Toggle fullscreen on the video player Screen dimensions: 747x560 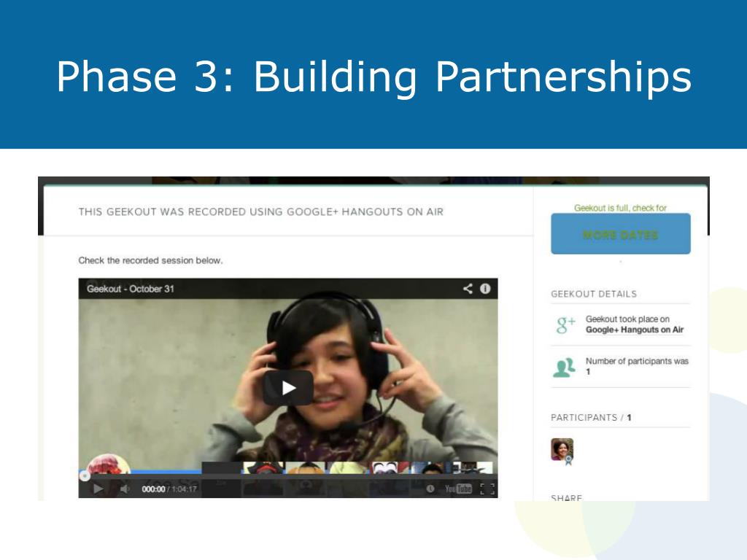487,489
